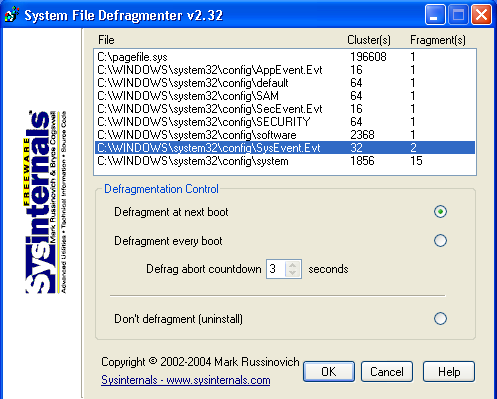The width and height of the screenshot is (497, 399).
Task: Click the Defragmentation Control group label
Action: [x=161, y=189]
